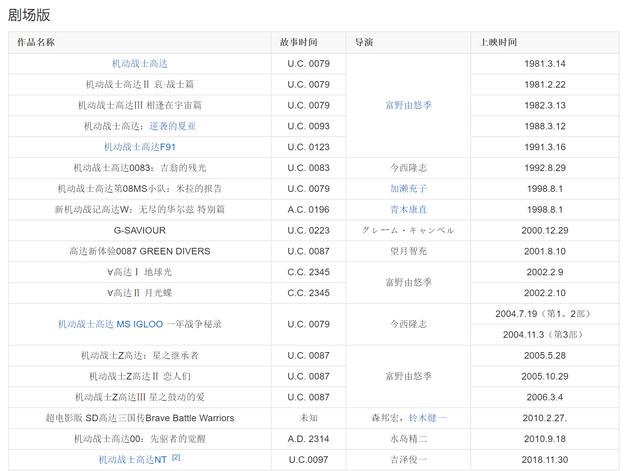This screenshot has width=640, height=471.
Task: Click footnote reference [2] after 高达NT
Action: [x=176, y=458]
